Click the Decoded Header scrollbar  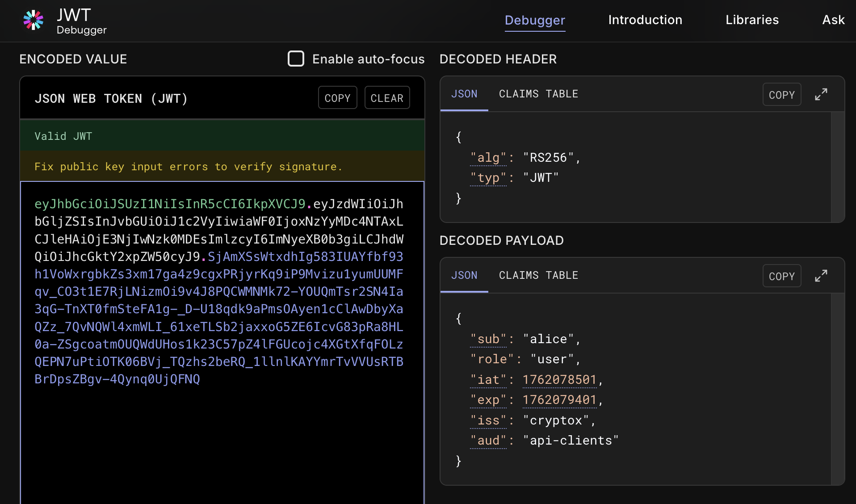[x=839, y=168]
